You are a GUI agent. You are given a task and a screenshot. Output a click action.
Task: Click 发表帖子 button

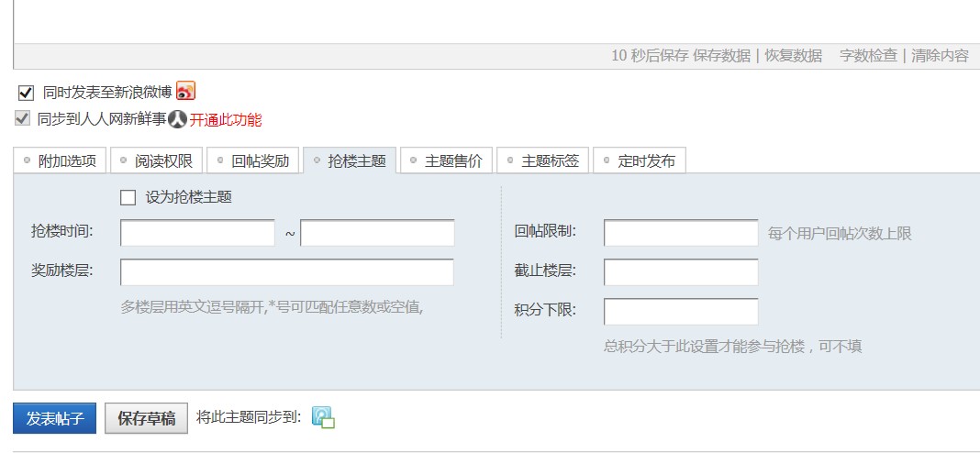pyautogui.click(x=55, y=418)
